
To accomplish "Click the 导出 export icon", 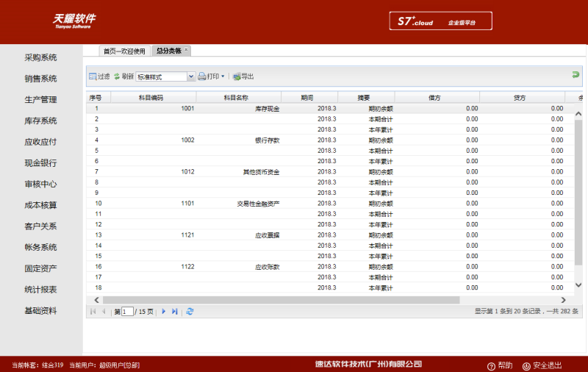I will click(237, 76).
